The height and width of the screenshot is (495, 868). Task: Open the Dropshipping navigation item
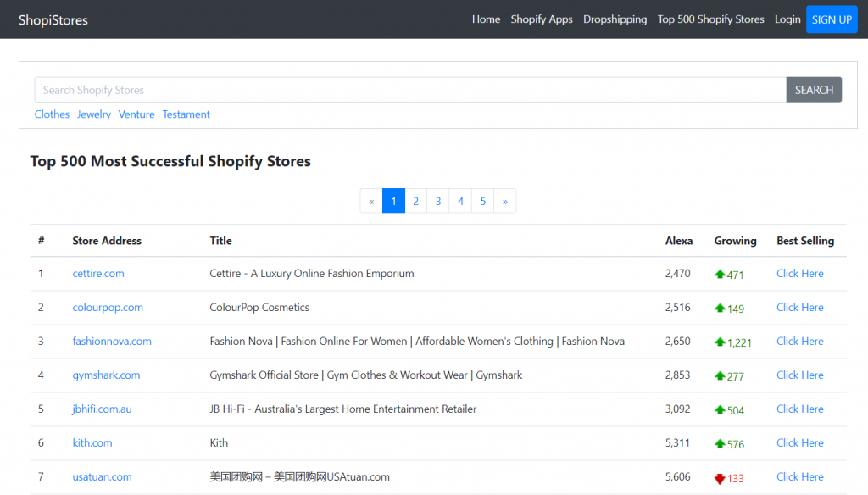(x=615, y=19)
